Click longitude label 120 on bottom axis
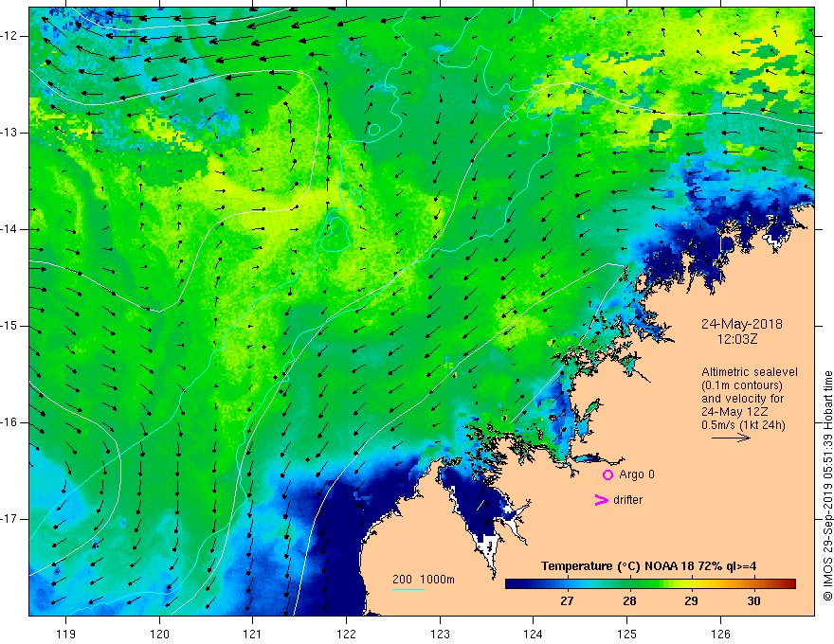This screenshot has height=644, width=834. (x=159, y=634)
